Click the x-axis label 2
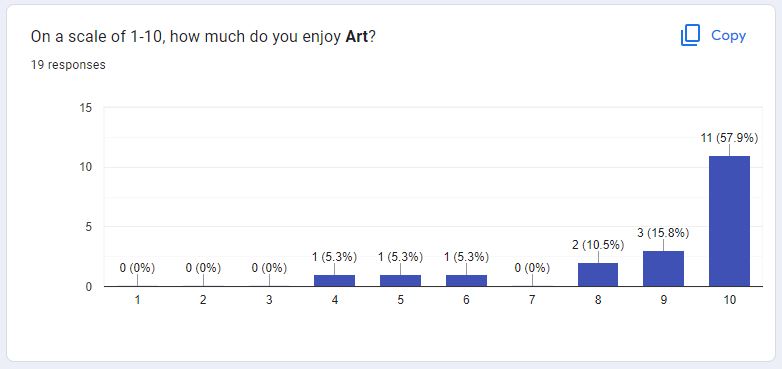The image size is (782, 369). click(203, 300)
